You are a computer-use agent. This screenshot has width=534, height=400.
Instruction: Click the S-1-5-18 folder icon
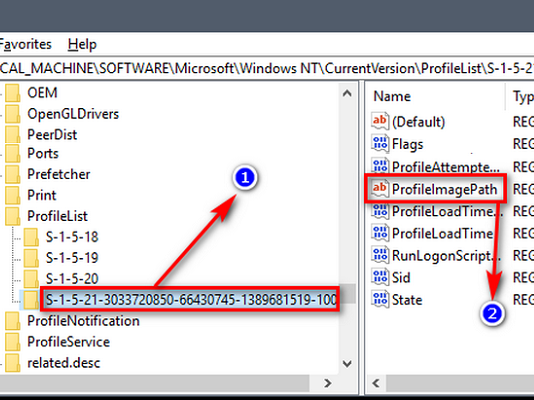pos(31,237)
